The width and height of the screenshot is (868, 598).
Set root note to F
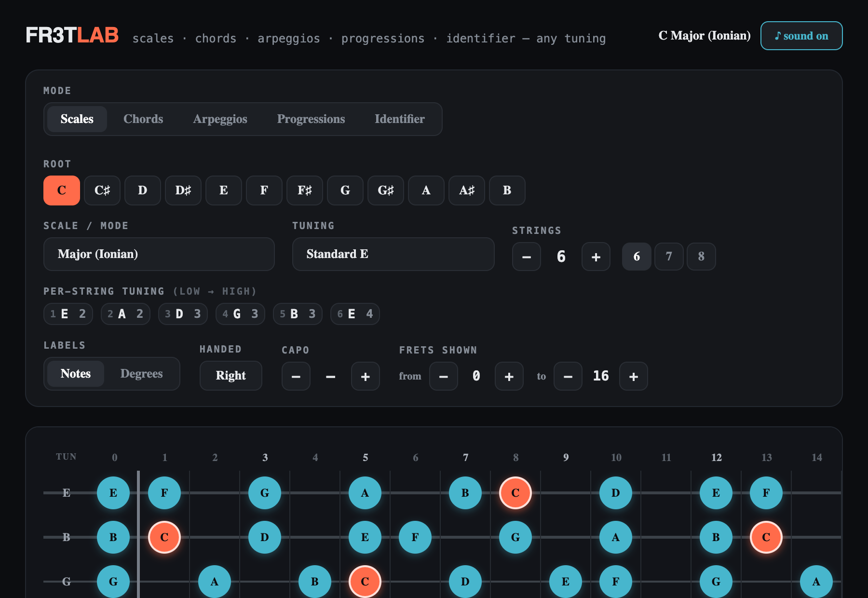pyautogui.click(x=264, y=190)
